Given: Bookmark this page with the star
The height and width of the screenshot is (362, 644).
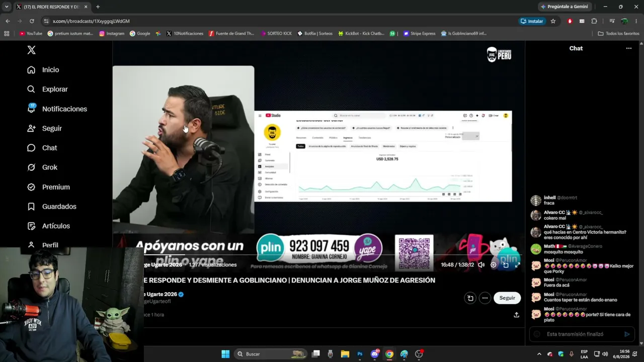Looking at the screenshot, I should coord(553,21).
